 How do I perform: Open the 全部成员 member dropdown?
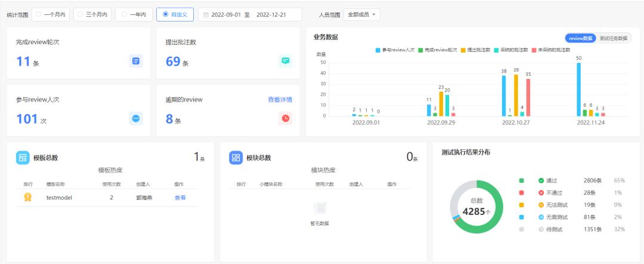[362, 14]
